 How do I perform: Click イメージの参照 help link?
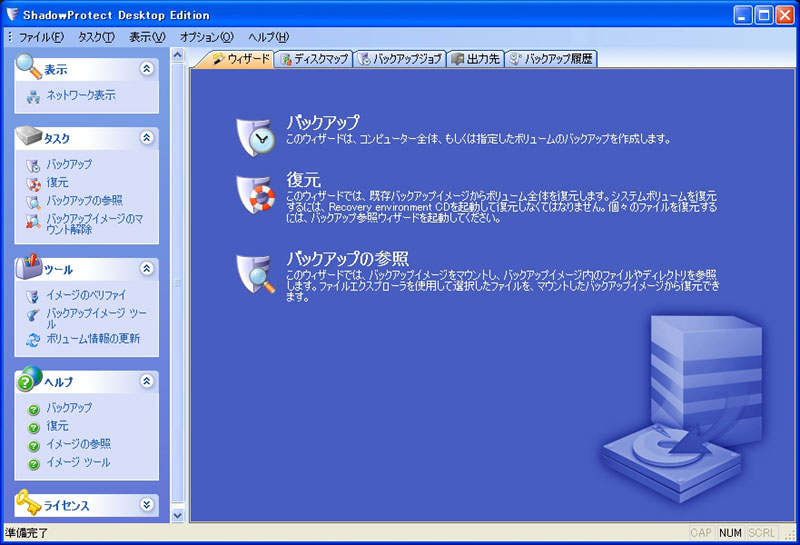pyautogui.click(x=78, y=444)
